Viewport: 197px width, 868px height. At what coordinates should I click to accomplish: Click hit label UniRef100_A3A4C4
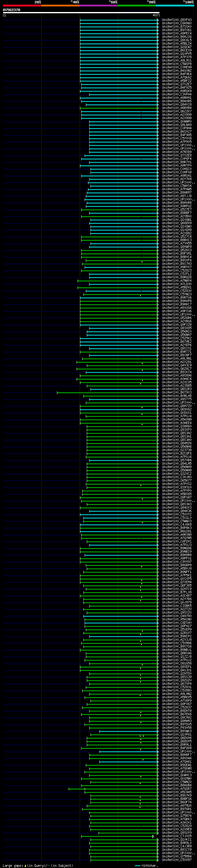[x=177, y=379]
